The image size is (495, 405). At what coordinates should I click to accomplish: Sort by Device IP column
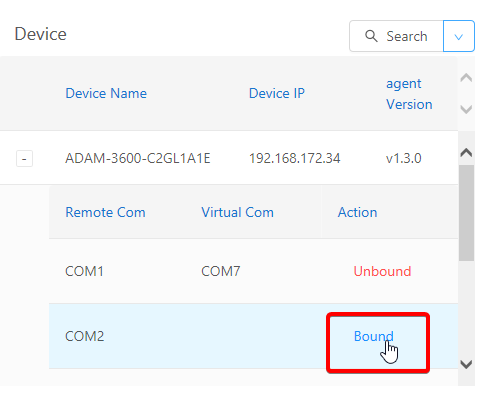pos(277,93)
